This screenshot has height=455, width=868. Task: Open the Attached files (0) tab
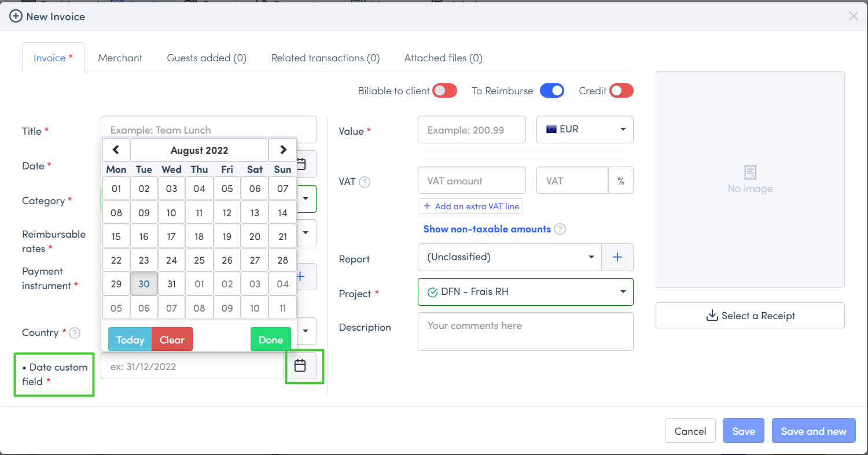pos(443,58)
